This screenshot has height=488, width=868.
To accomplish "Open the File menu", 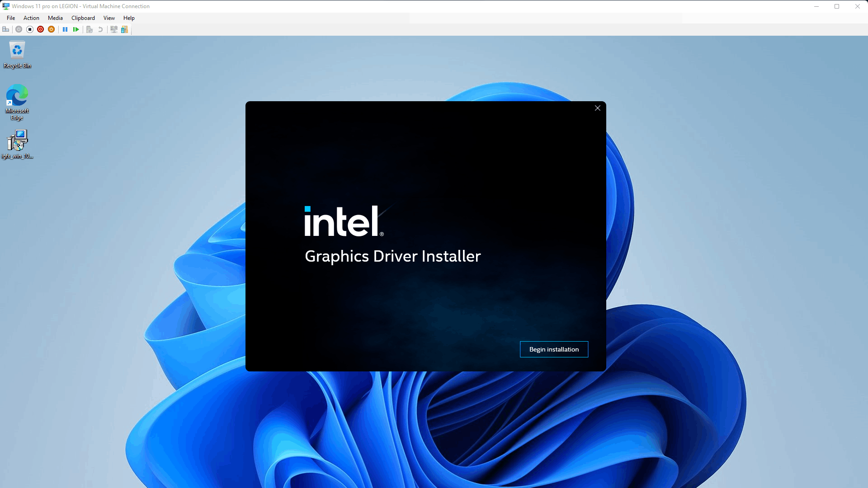I will coord(10,18).
